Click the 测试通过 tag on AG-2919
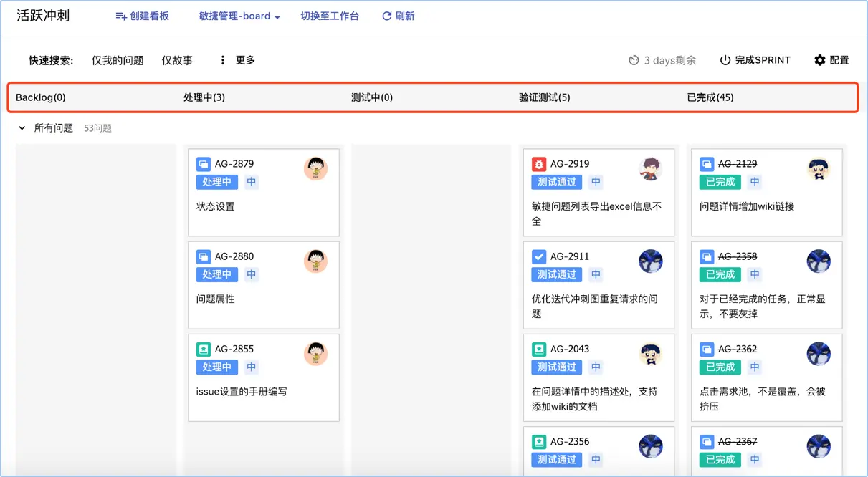Image resolution: width=868 pixels, height=477 pixels. pos(557,182)
